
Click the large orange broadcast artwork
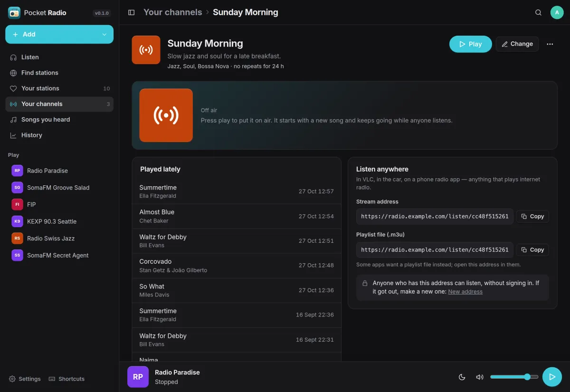(x=166, y=115)
